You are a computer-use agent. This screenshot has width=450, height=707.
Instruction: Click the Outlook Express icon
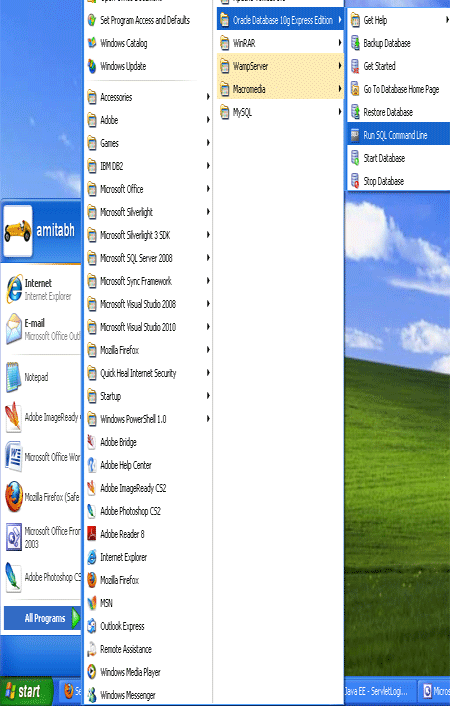(x=92, y=626)
